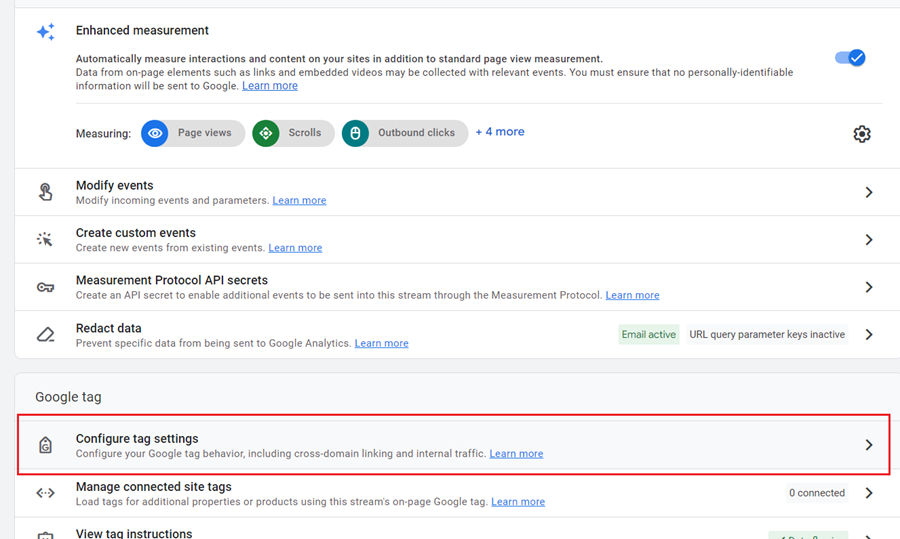This screenshot has width=900, height=539.
Task: Click URL query parameter keys inactive badge
Action: (767, 335)
